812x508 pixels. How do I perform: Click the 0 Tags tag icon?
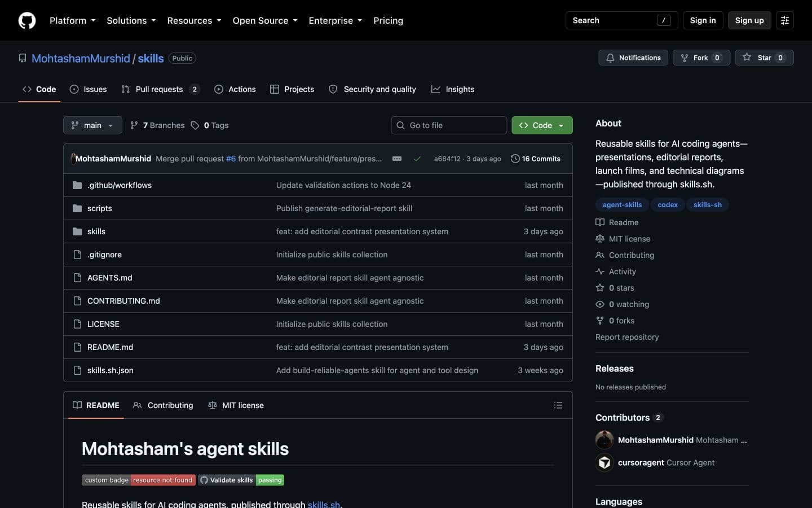(195, 125)
